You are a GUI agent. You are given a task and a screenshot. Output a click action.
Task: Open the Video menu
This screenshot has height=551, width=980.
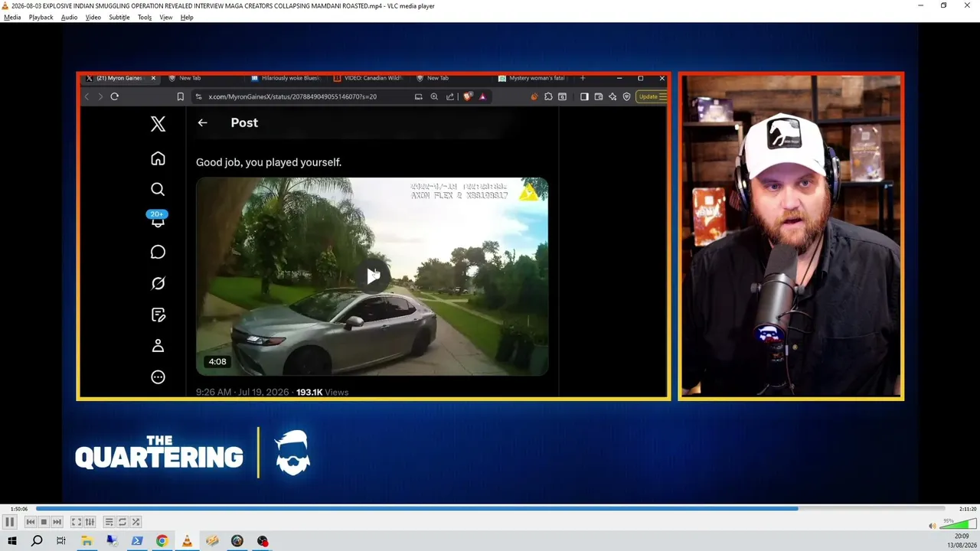(x=93, y=17)
